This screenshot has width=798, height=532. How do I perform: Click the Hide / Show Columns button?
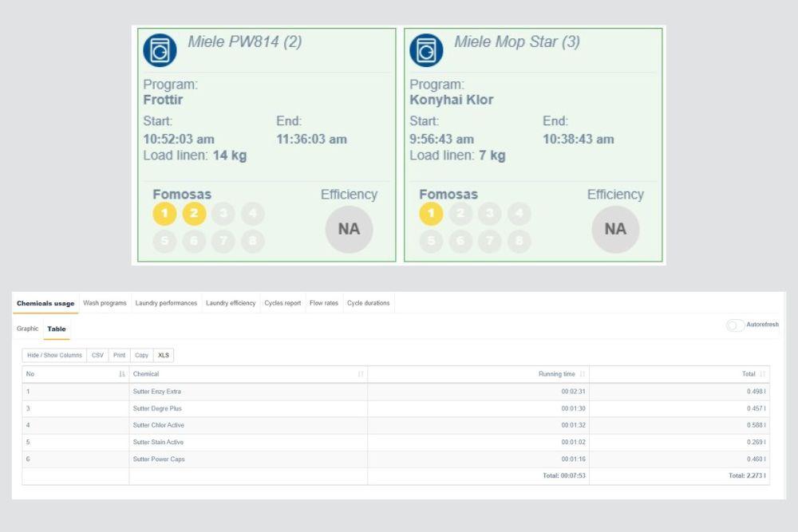coord(54,355)
